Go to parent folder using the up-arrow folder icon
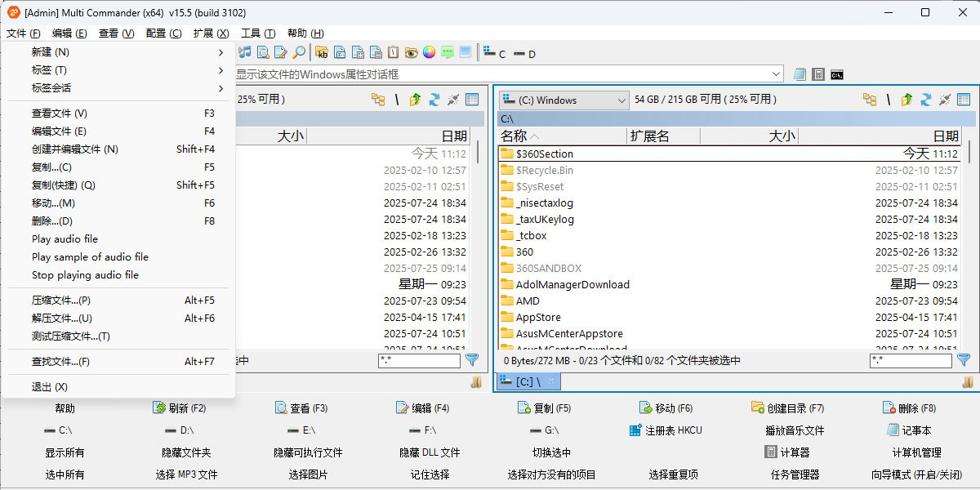The width and height of the screenshot is (980, 490). coord(905,100)
